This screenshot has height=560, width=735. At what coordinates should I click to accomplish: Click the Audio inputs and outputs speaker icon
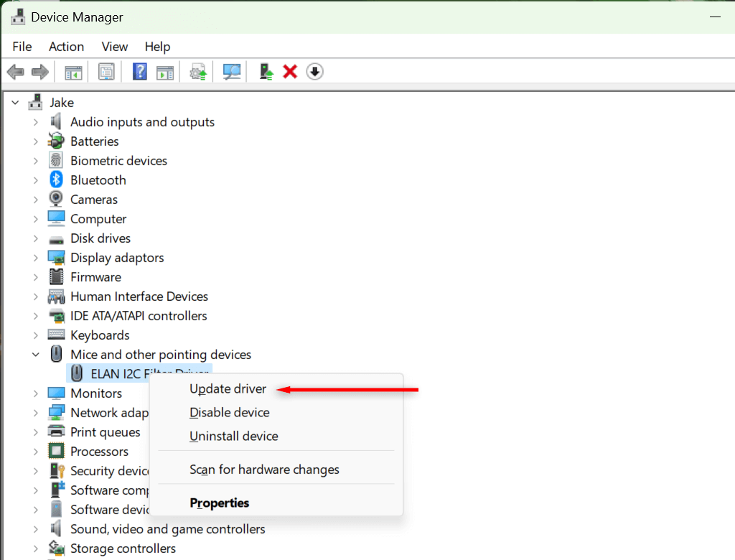pyautogui.click(x=56, y=121)
